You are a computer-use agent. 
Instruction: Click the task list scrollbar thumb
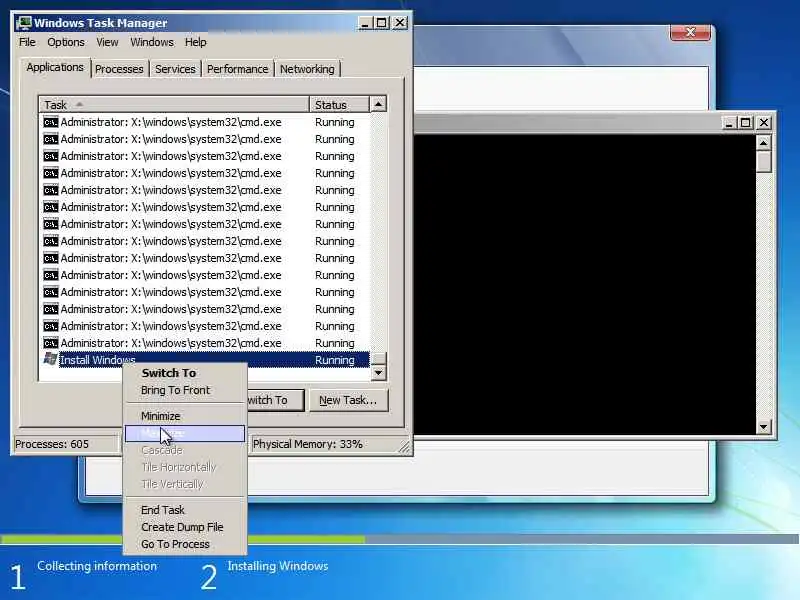(x=378, y=358)
